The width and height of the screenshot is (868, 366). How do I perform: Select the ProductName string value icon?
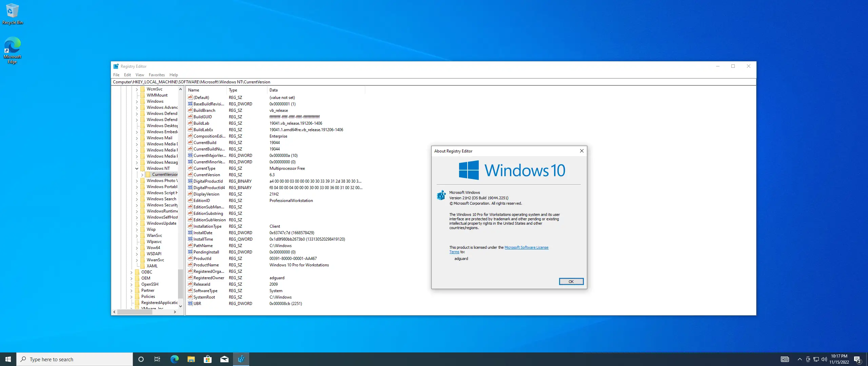tap(190, 265)
